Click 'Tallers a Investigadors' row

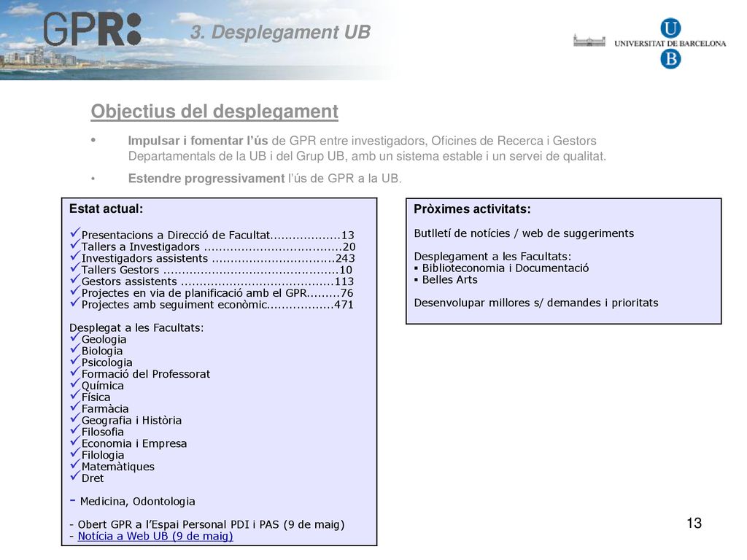pyautogui.click(x=218, y=246)
